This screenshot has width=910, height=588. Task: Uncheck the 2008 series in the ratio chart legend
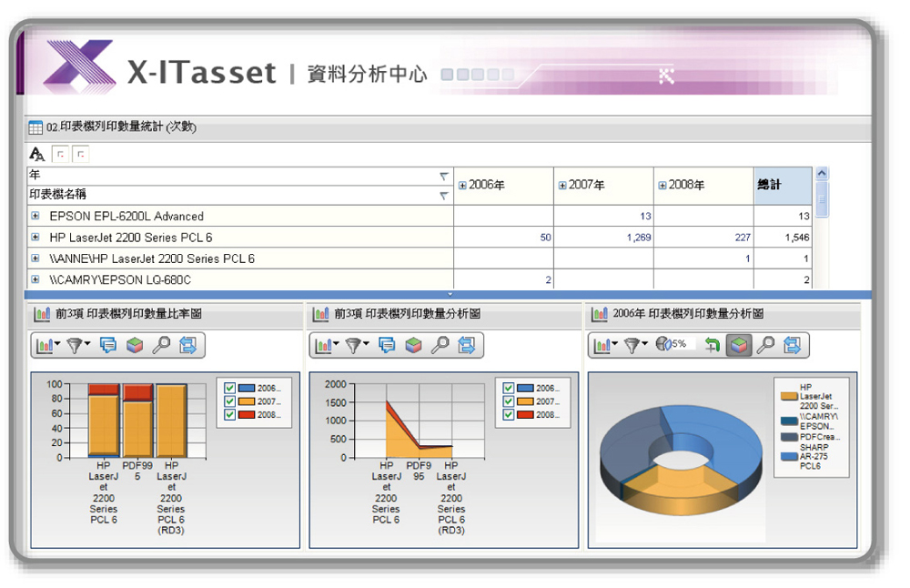pyautogui.click(x=230, y=415)
